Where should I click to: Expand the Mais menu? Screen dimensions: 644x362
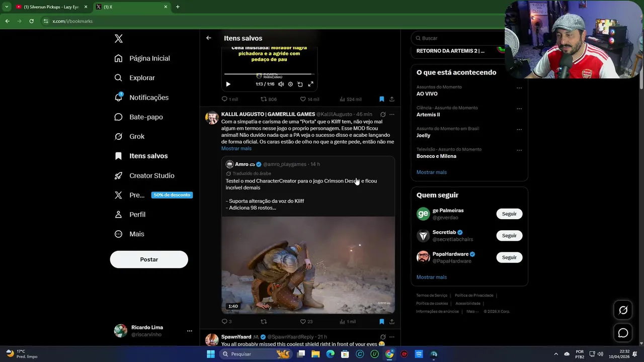pyautogui.click(x=130, y=234)
